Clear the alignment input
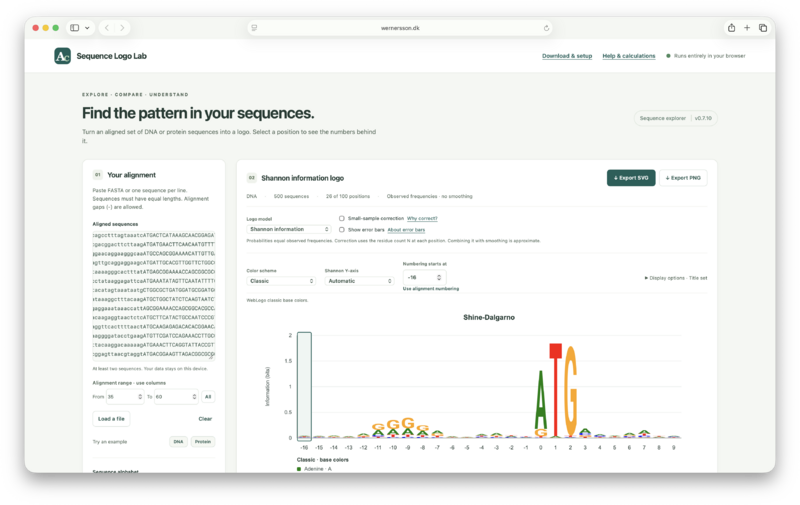Image resolution: width=800 pixels, height=505 pixels. tap(205, 419)
